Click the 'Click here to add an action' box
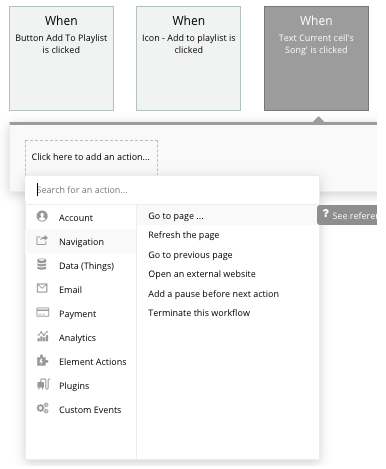Viewport: 386px width, 469px height. pyautogui.click(x=91, y=157)
